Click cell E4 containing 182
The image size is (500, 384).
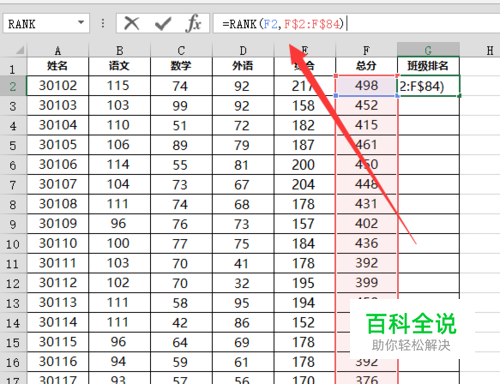[305, 125]
